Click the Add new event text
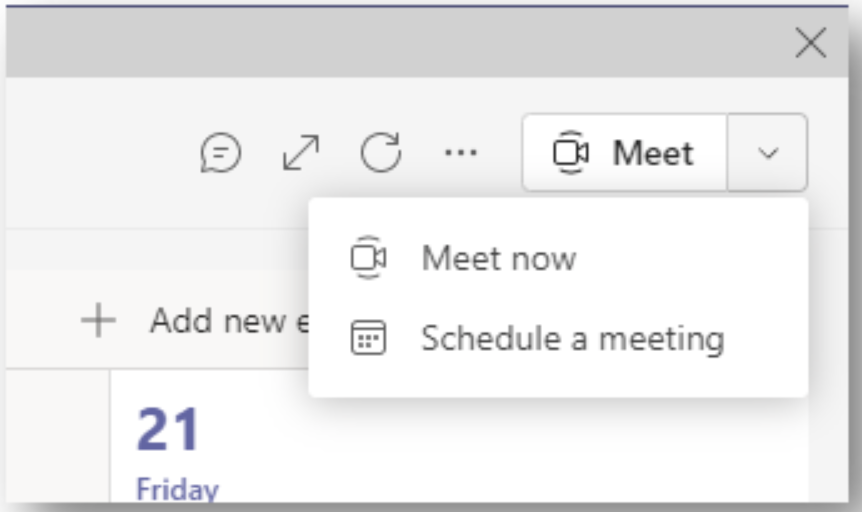 point(230,321)
